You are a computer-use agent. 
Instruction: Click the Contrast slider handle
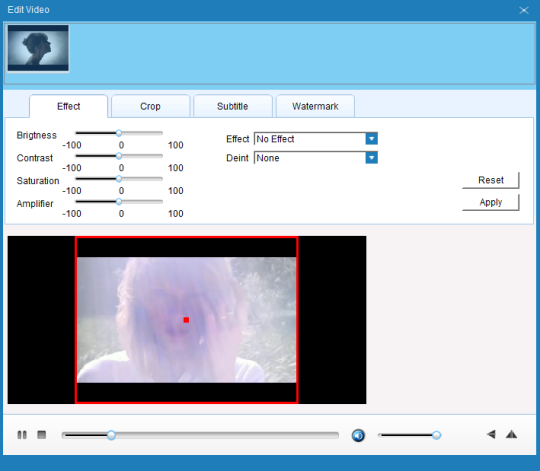click(x=119, y=156)
